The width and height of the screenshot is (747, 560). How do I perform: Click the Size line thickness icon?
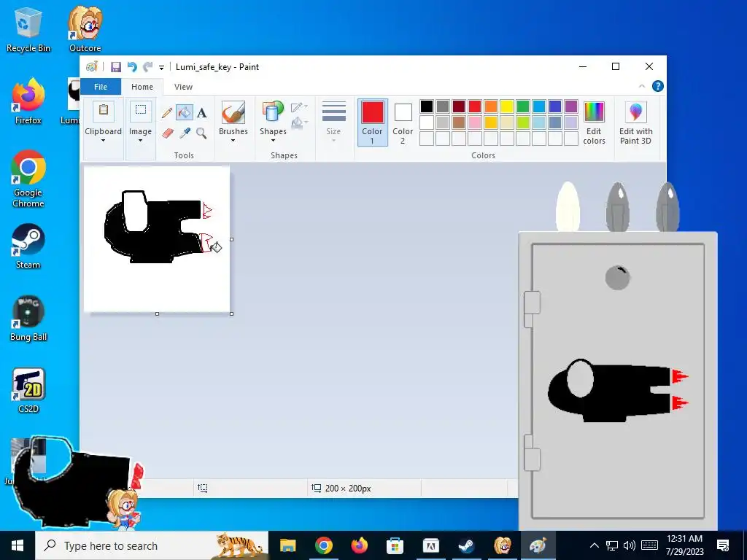(x=334, y=112)
